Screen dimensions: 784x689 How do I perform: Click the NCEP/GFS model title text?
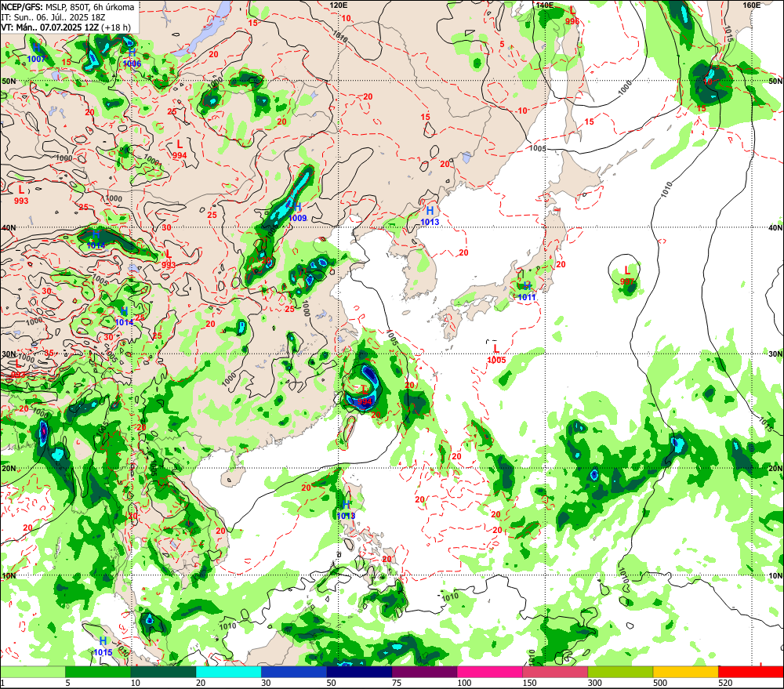click(68, 7)
